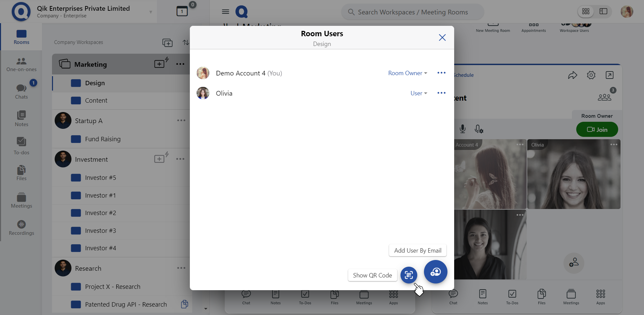Open Investment workspace more options
Viewport: 644px width, 315px height.
(x=180, y=159)
